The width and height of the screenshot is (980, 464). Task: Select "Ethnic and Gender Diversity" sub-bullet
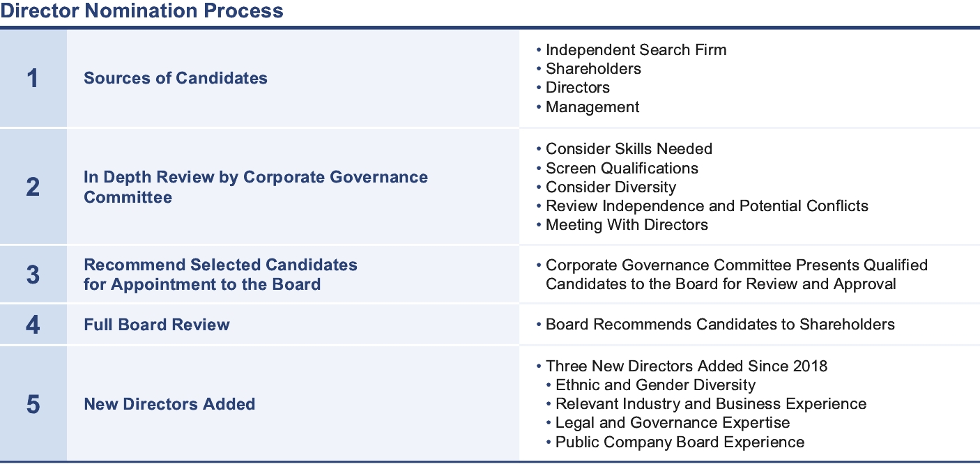(x=655, y=385)
